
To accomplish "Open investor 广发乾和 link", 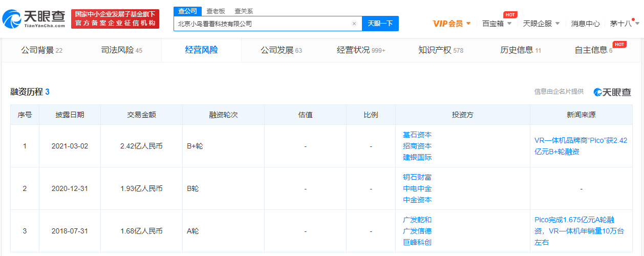I will tap(417, 220).
